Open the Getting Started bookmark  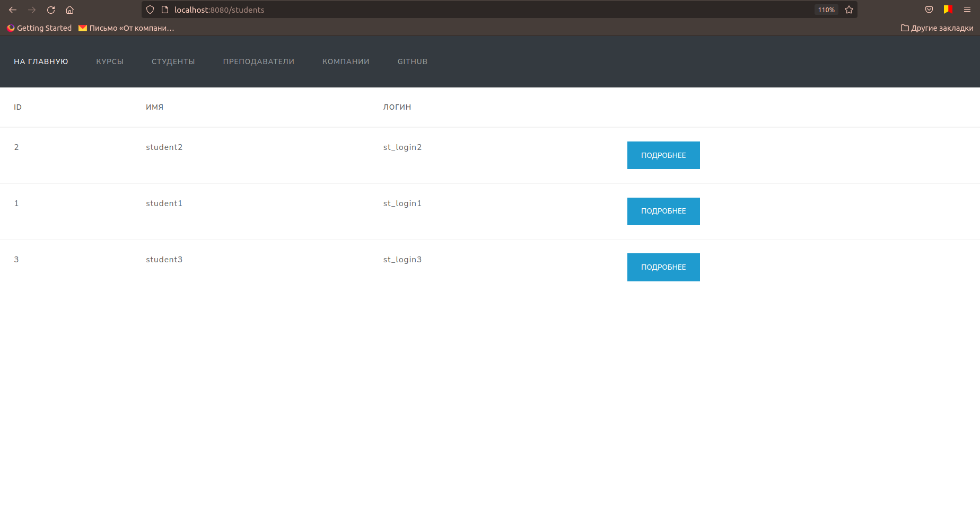pyautogui.click(x=39, y=28)
